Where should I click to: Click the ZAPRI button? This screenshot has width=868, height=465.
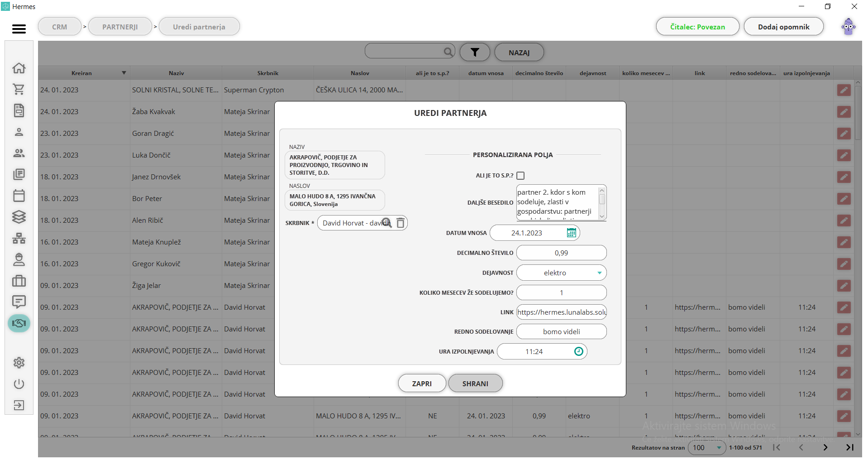point(422,384)
